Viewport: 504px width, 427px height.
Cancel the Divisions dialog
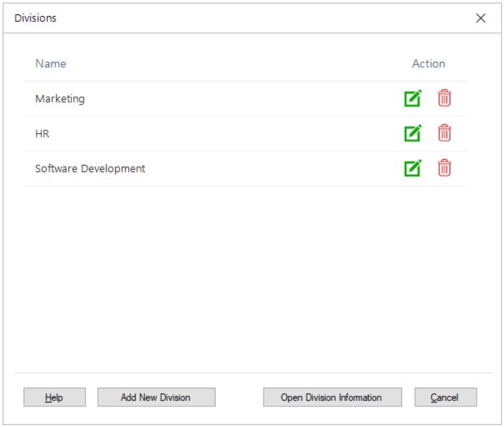click(445, 397)
